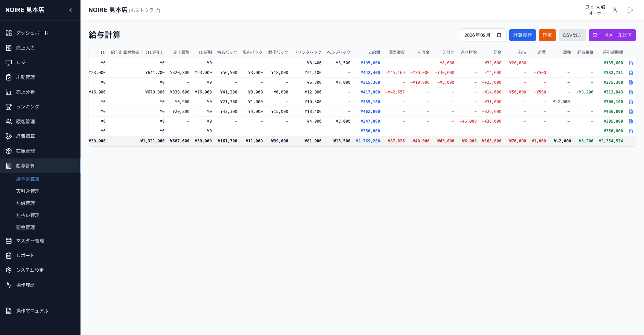Screen dimensions: 644x335
Task: Click the -¥45,169 withholding cell
Action: click(x=395, y=73)
